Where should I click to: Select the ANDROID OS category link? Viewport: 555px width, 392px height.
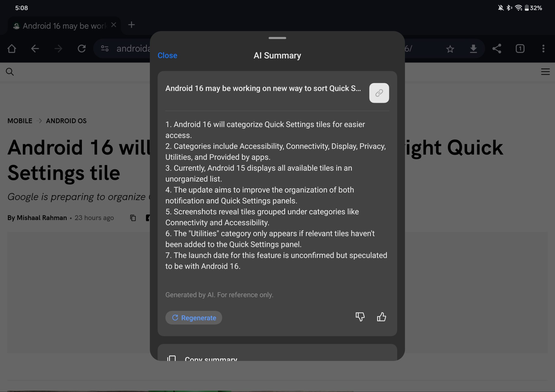[x=66, y=120]
